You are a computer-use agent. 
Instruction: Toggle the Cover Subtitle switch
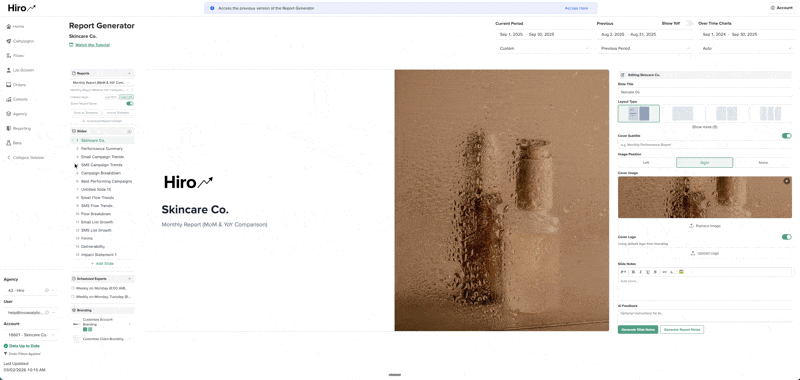click(787, 136)
